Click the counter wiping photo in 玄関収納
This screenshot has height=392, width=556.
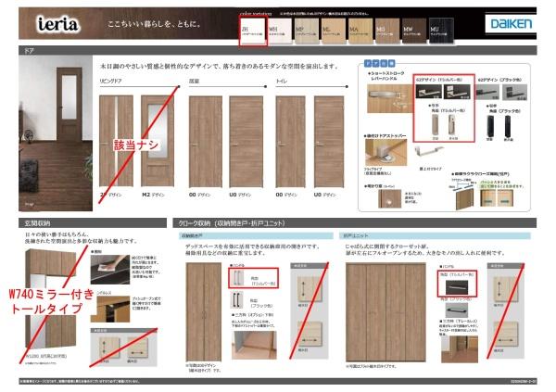(110, 270)
